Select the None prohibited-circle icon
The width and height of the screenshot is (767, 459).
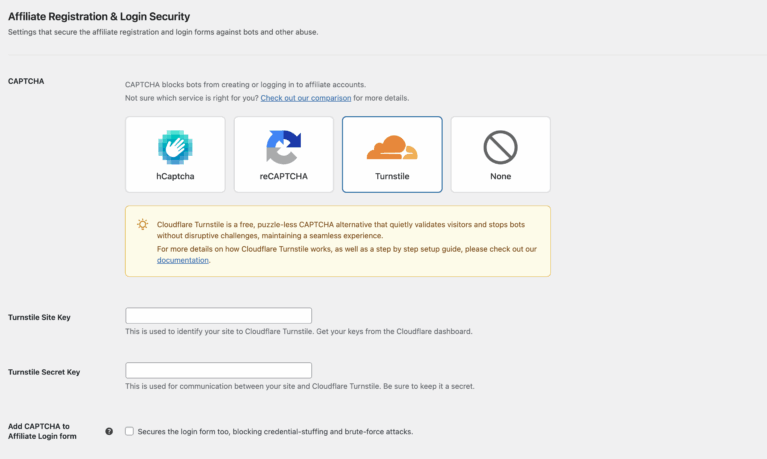[500, 147]
